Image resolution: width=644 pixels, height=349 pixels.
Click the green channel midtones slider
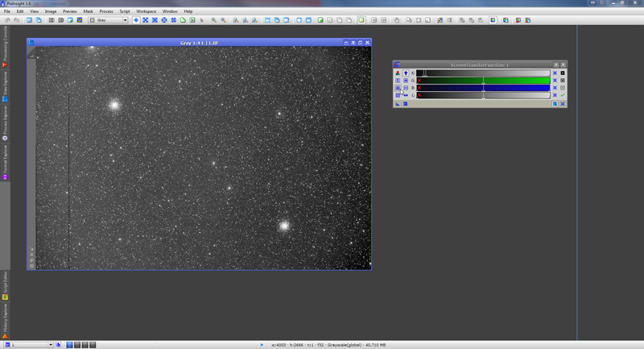coord(483,81)
